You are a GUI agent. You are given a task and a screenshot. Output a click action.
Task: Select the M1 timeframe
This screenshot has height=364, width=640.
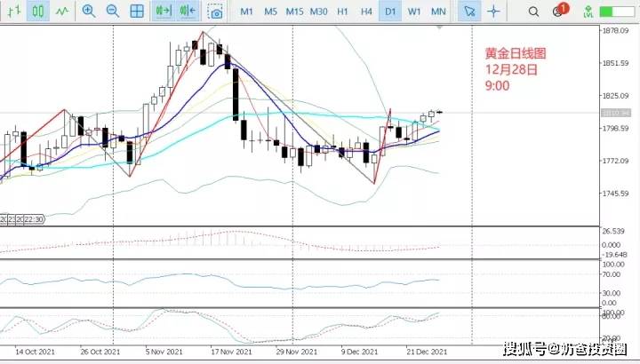[x=246, y=12]
